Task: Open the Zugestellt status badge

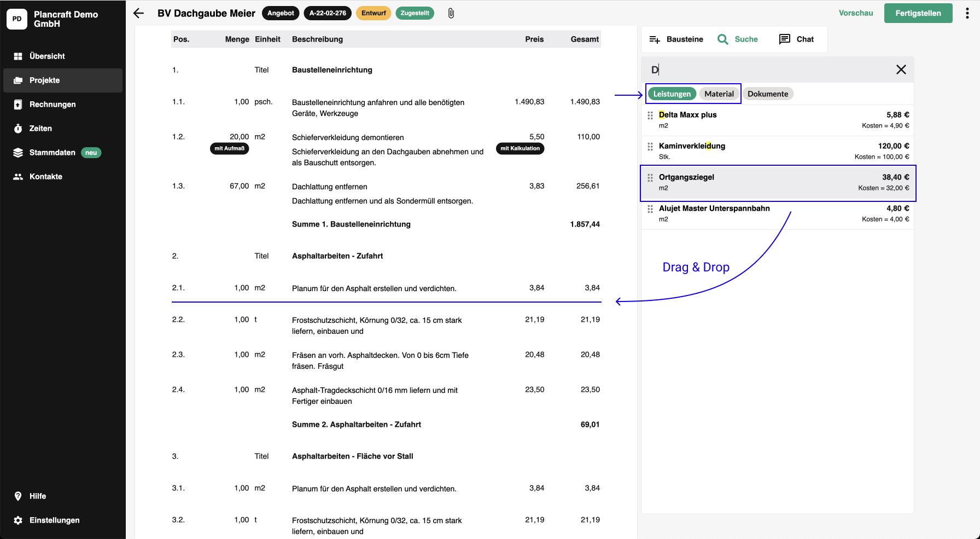Action: click(415, 13)
